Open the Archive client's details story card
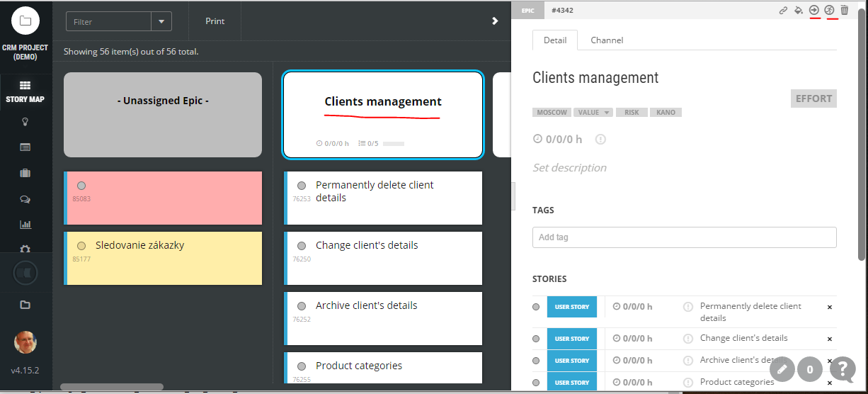The height and width of the screenshot is (394, 868). pos(383,318)
